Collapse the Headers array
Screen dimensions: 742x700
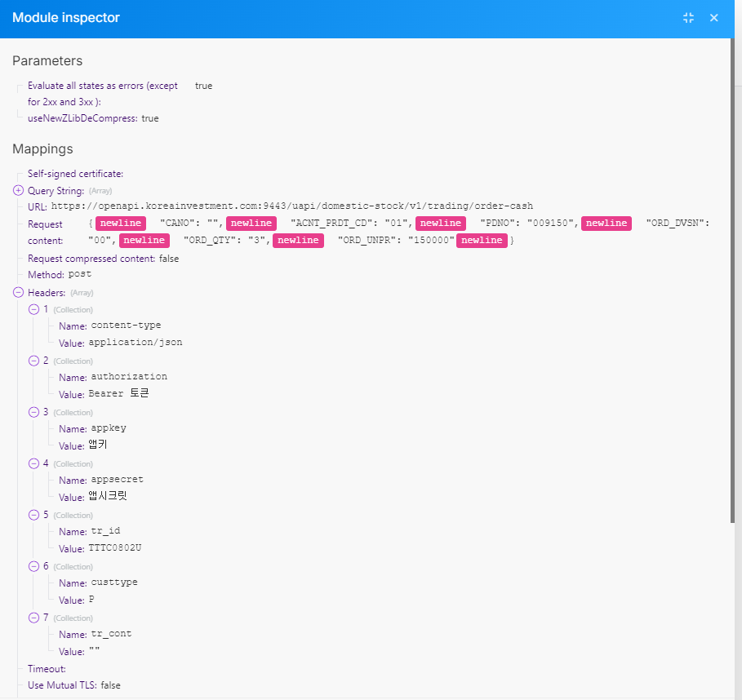[19, 292]
